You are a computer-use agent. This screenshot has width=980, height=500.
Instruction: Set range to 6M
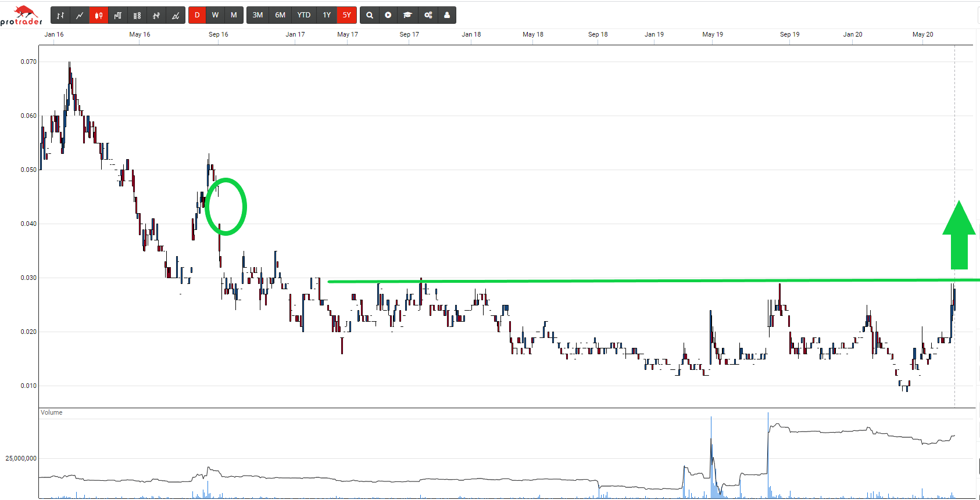[x=280, y=15]
